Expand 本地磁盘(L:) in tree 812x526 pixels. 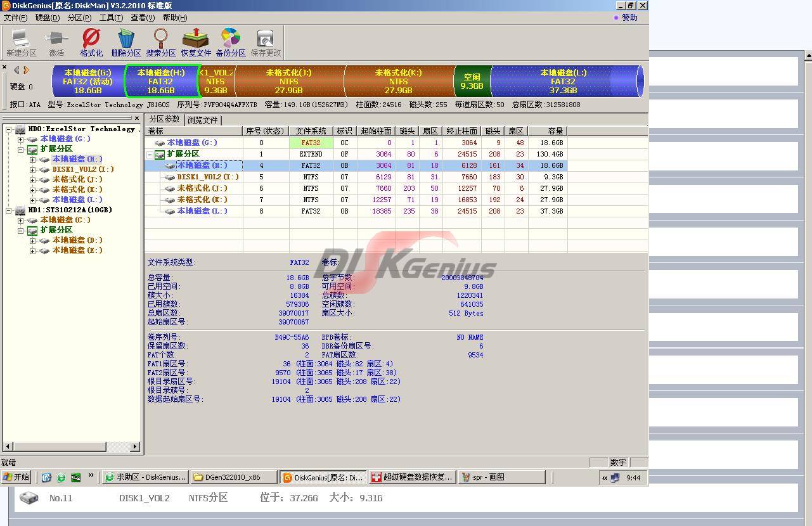point(32,200)
